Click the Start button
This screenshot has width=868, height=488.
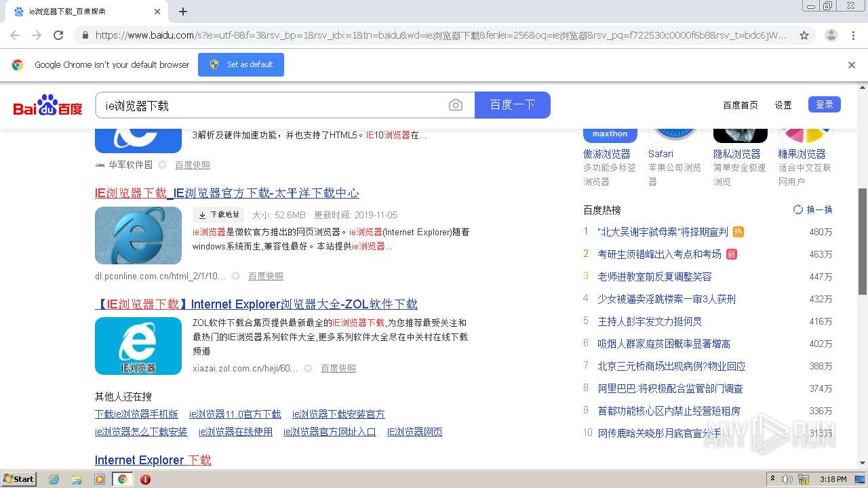pos(19,479)
